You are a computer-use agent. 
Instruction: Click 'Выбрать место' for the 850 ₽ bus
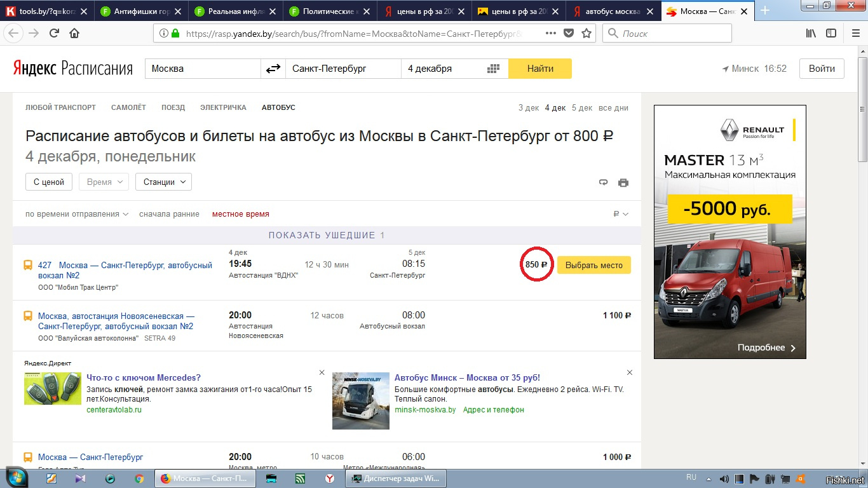pos(594,265)
